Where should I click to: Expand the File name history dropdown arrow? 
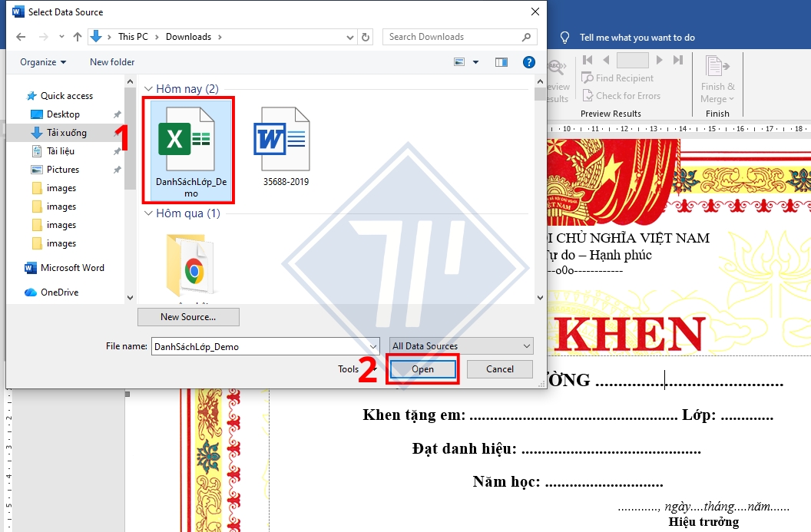click(x=373, y=346)
